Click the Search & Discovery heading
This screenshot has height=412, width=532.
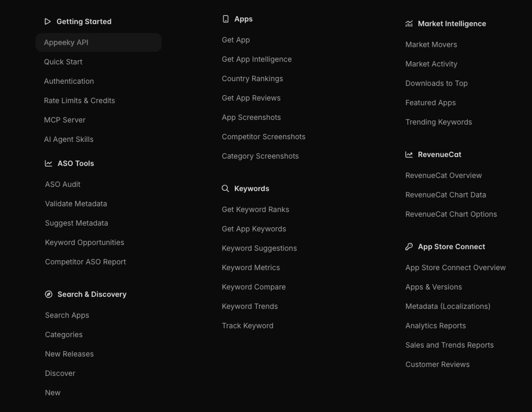pyautogui.click(x=92, y=294)
